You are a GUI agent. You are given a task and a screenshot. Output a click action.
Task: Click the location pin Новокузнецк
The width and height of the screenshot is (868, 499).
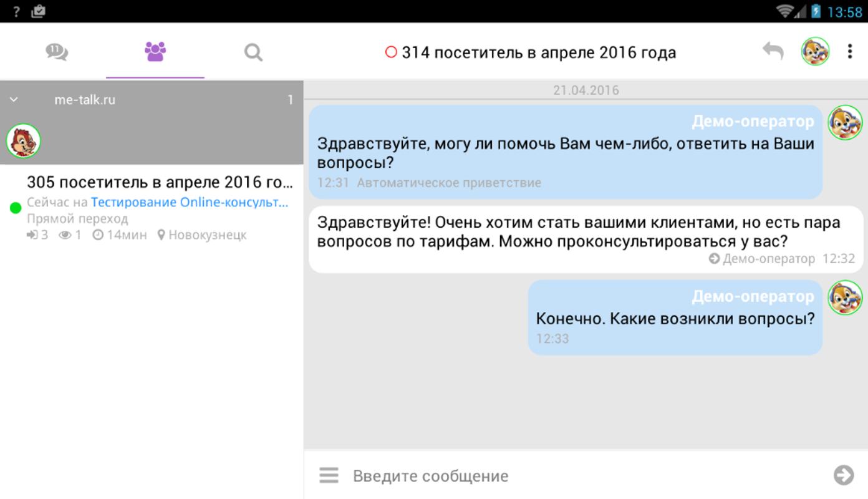click(x=202, y=235)
